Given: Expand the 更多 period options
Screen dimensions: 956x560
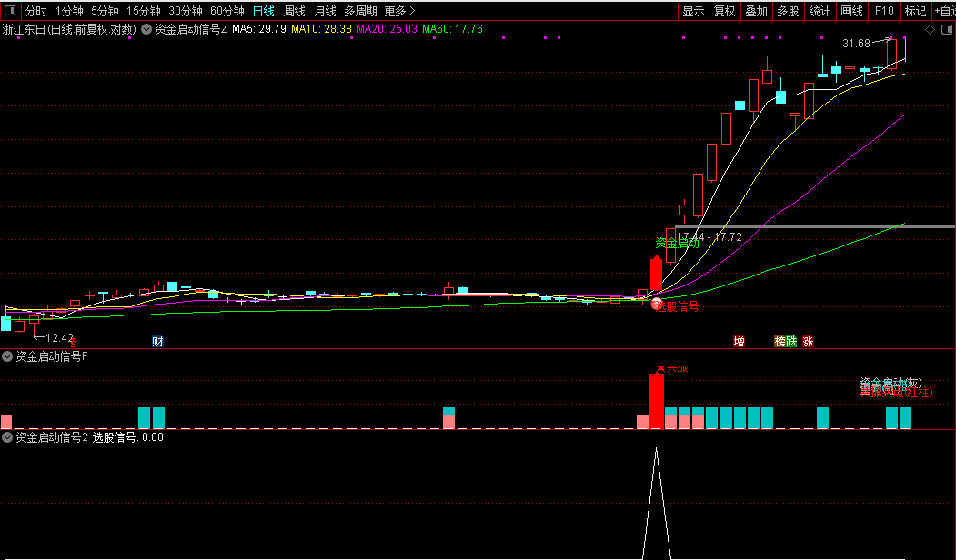Looking at the screenshot, I should pos(399,11).
